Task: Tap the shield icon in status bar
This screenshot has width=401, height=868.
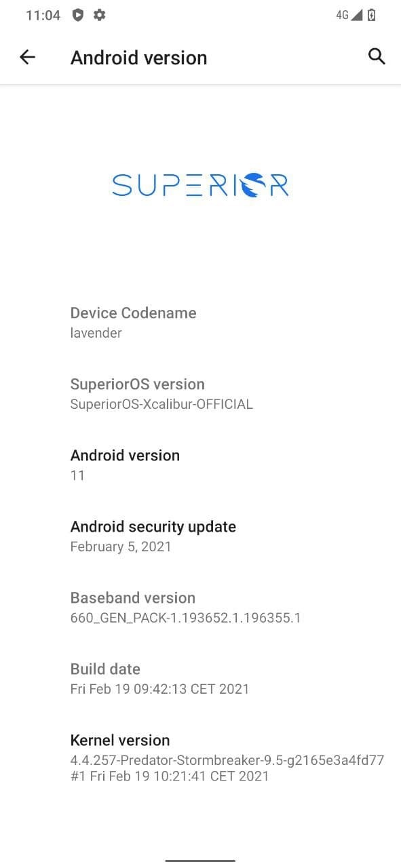Action: click(x=78, y=15)
